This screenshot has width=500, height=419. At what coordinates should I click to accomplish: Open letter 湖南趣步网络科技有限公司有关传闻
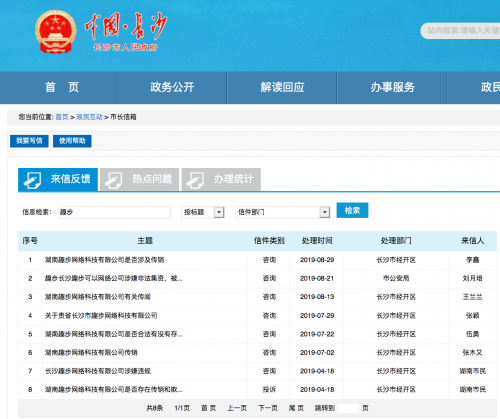pos(98,297)
